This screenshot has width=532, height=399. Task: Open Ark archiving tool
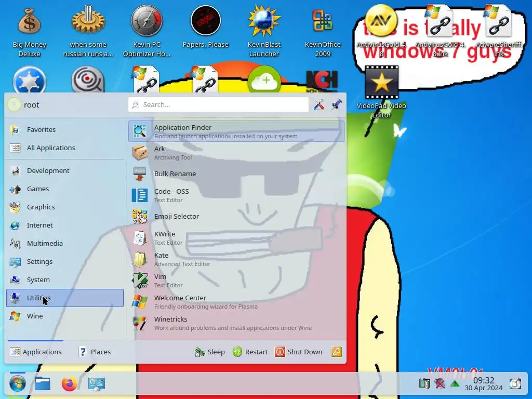coord(236,153)
